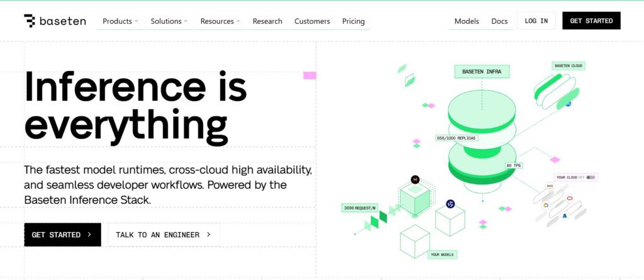
Task: Click the hero GET STARTED button
Action: pyautogui.click(x=62, y=235)
